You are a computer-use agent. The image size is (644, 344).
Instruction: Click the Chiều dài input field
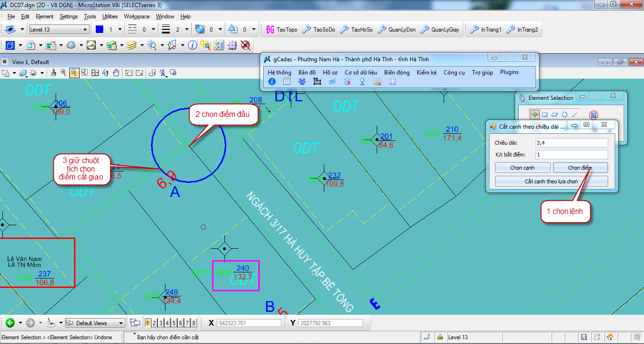[x=571, y=142]
